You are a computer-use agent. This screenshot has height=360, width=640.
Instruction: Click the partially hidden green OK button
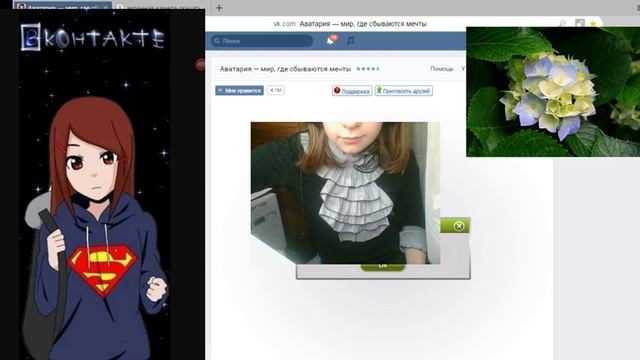click(382, 267)
